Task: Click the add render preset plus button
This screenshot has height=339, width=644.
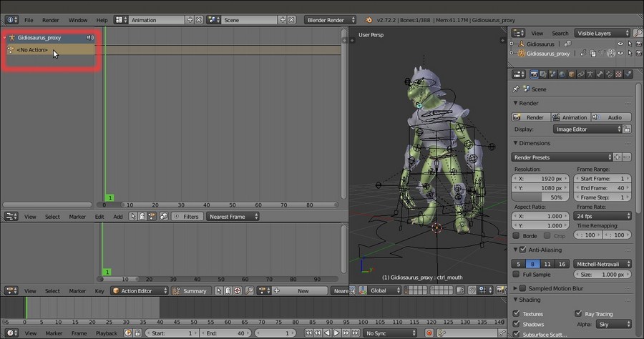Action: [618, 157]
